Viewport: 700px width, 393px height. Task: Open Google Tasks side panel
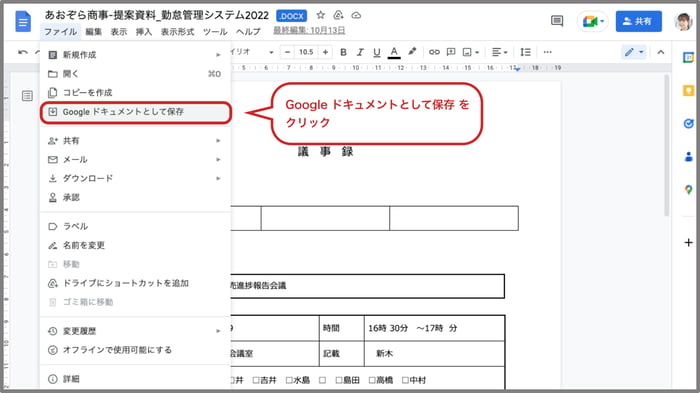[x=688, y=124]
